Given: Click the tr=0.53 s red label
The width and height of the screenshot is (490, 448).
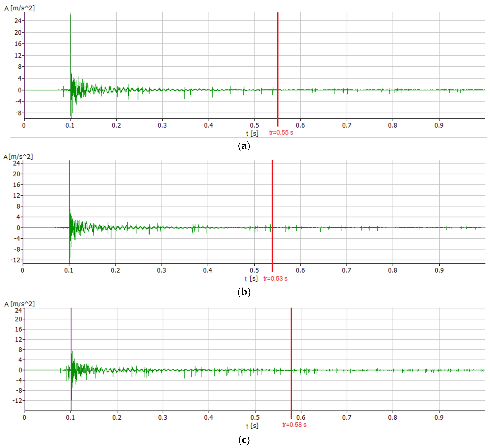Looking at the screenshot, I should (x=275, y=279).
